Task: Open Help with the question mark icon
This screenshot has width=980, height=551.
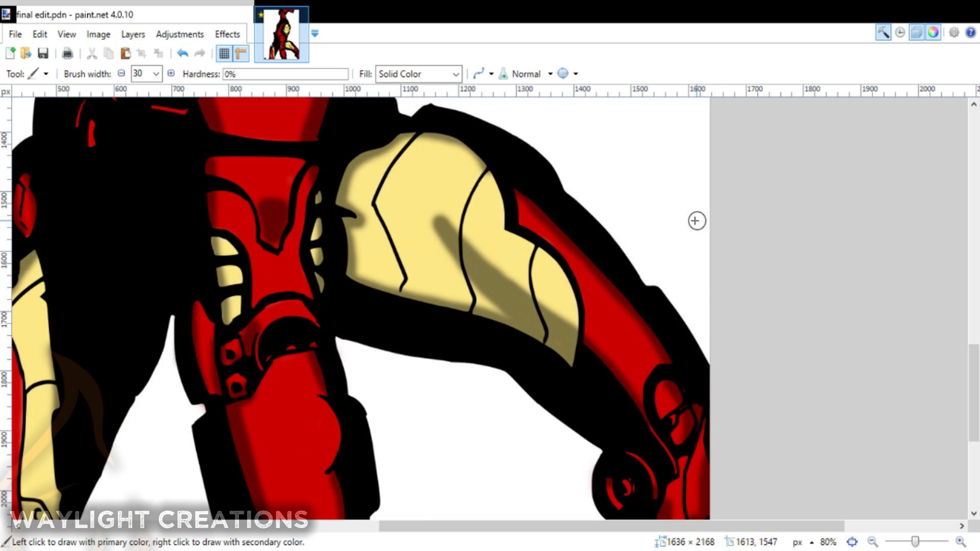Action: click(971, 33)
